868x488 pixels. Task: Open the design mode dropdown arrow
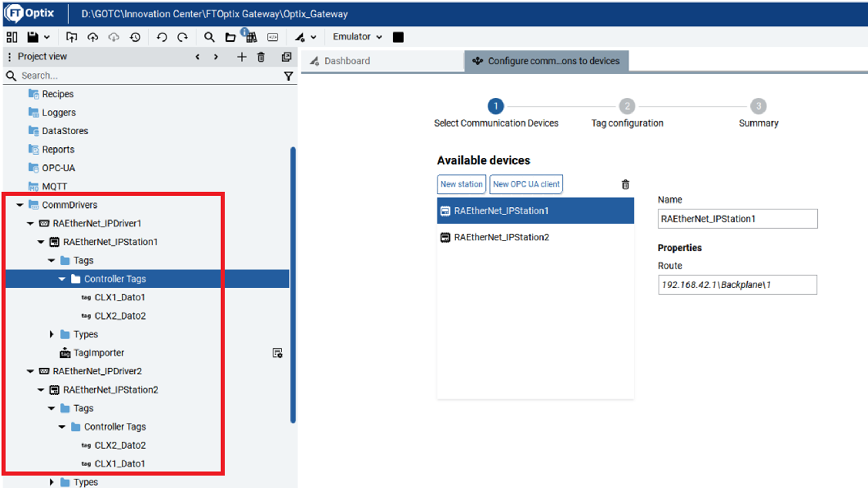[314, 37]
